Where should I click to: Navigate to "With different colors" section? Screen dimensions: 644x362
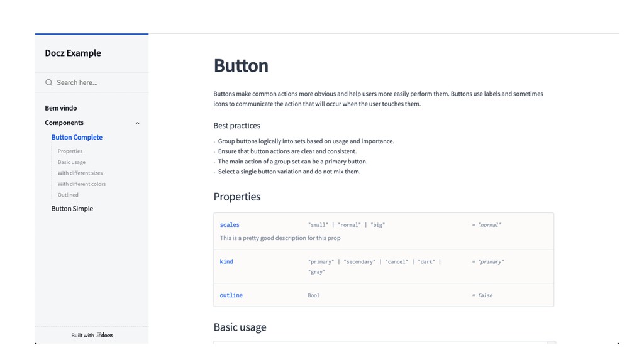click(82, 184)
